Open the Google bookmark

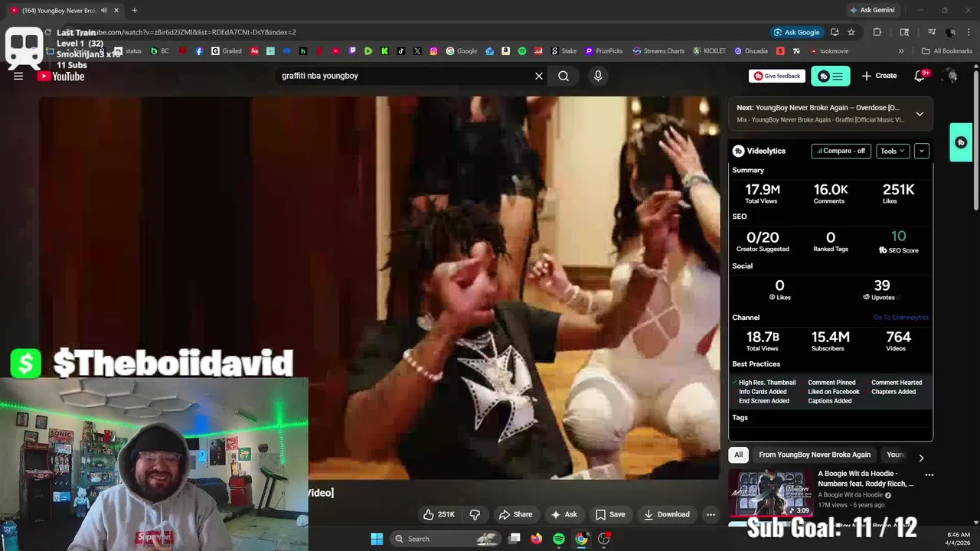pyautogui.click(x=462, y=51)
